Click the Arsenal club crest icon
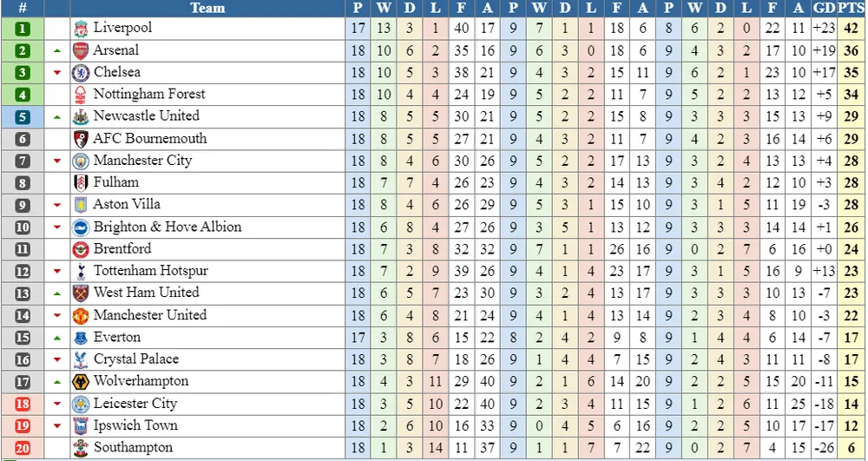868x461 pixels. click(x=81, y=50)
